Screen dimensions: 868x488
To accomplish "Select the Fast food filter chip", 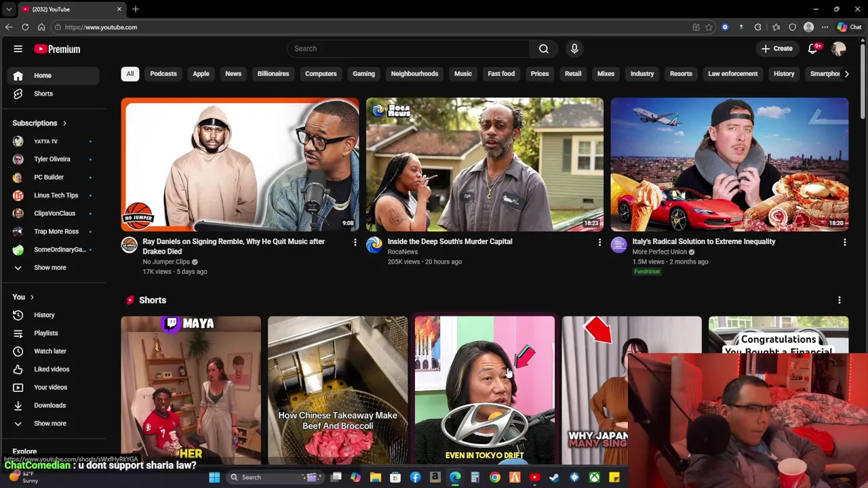I will click(501, 74).
